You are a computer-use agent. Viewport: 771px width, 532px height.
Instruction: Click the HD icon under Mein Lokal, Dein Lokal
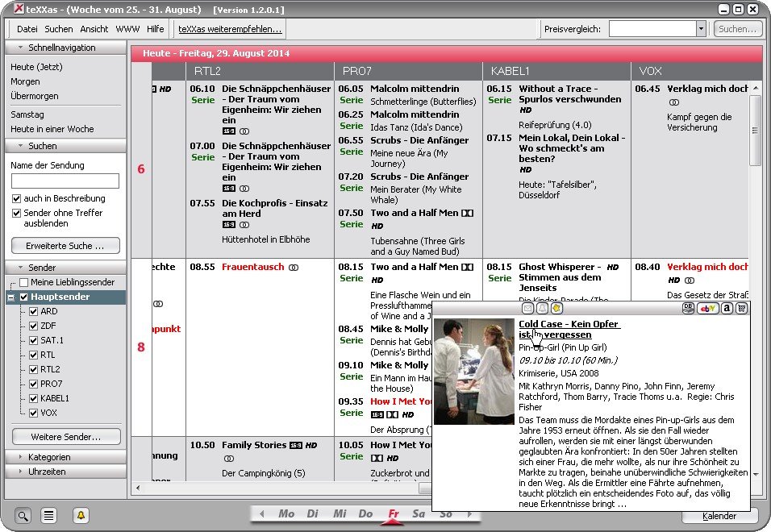point(526,170)
